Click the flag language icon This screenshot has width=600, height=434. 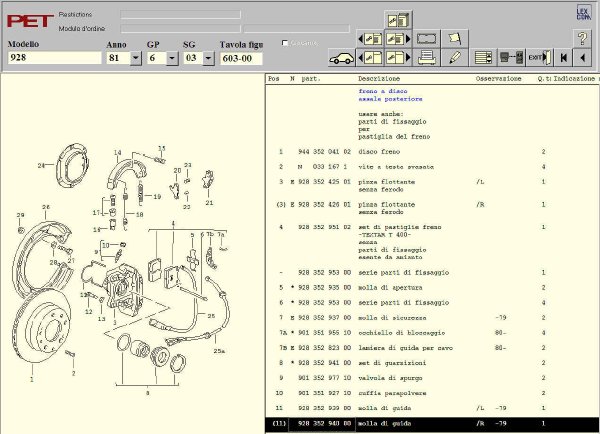coord(455,39)
